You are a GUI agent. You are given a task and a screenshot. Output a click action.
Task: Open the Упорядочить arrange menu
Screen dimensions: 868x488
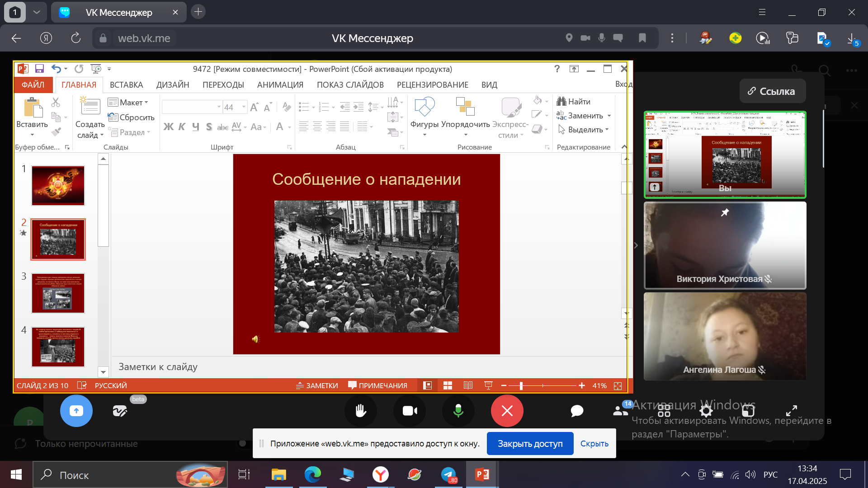(466, 117)
